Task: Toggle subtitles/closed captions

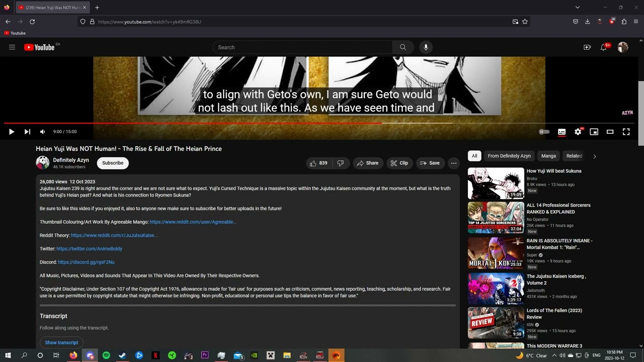Action: pos(561,132)
